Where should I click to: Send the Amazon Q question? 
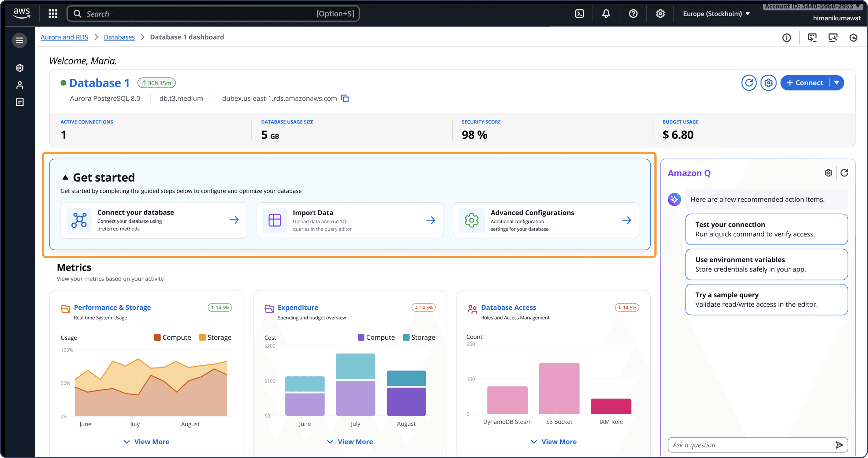[x=839, y=445]
